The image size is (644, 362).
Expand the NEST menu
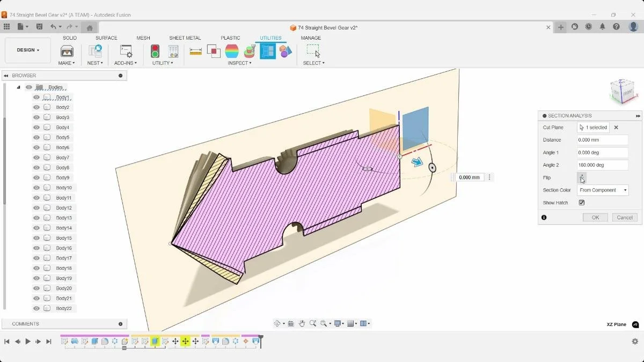95,63
